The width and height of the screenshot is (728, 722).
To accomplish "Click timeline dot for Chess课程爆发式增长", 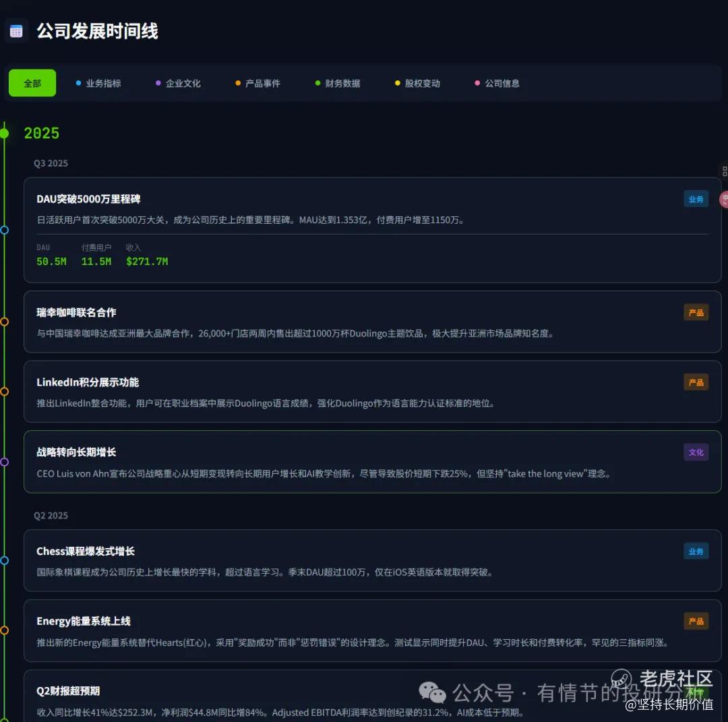I will (x=4, y=560).
